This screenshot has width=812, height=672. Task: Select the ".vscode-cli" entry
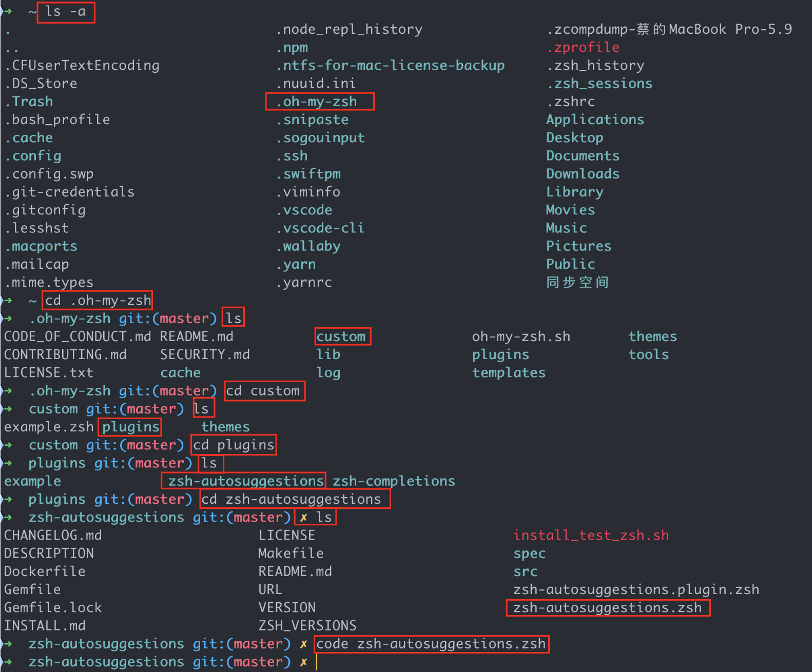click(x=321, y=228)
